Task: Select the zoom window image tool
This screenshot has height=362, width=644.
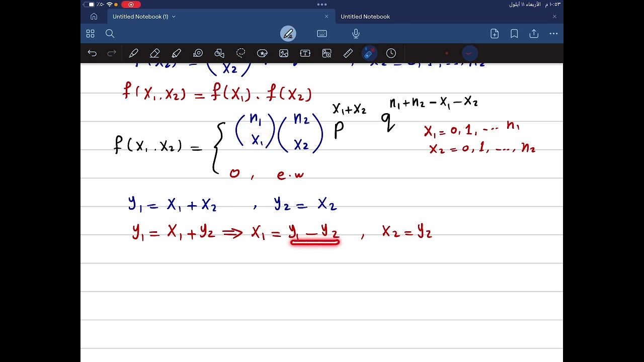Action: (327, 53)
